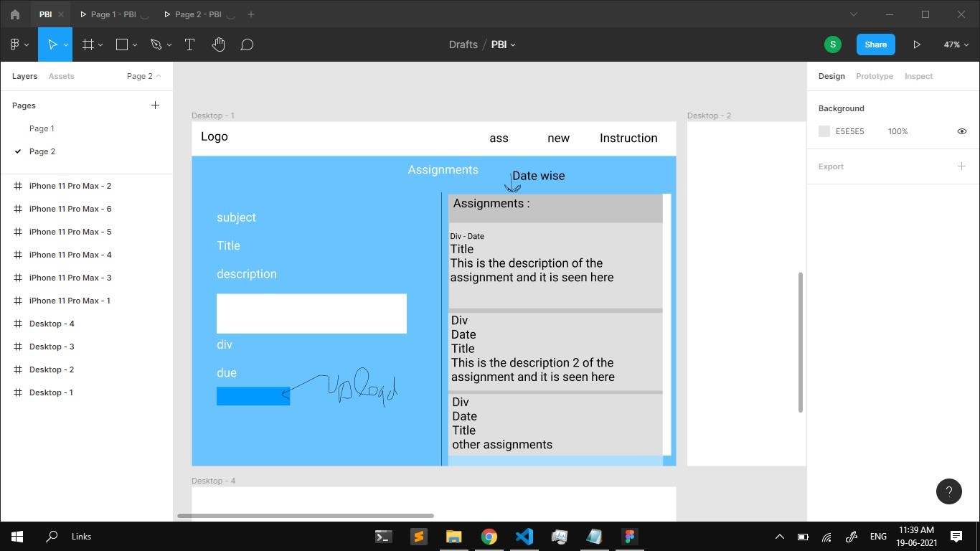
Task: Click the Share button
Action: pos(876,44)
